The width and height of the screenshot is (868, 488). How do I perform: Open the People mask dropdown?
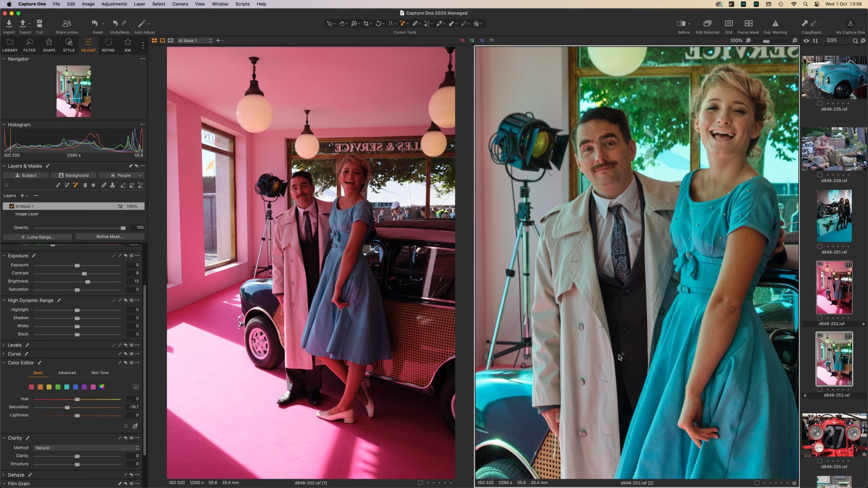(123, 175)
